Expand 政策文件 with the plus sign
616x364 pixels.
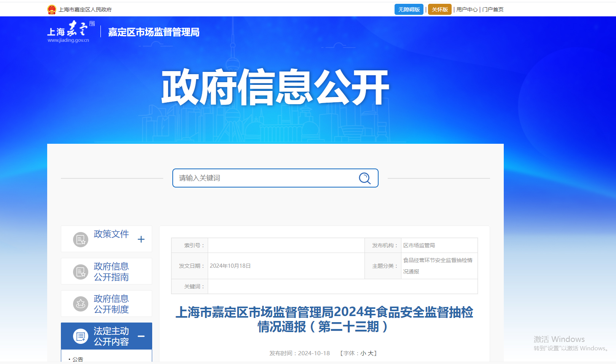tap(141, 239)
